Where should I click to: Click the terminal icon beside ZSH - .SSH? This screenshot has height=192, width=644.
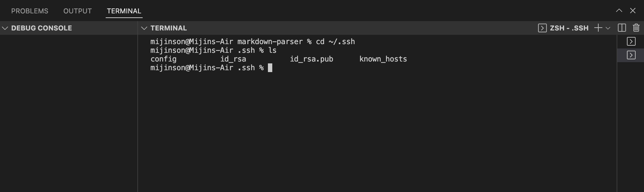pos(542,28)
